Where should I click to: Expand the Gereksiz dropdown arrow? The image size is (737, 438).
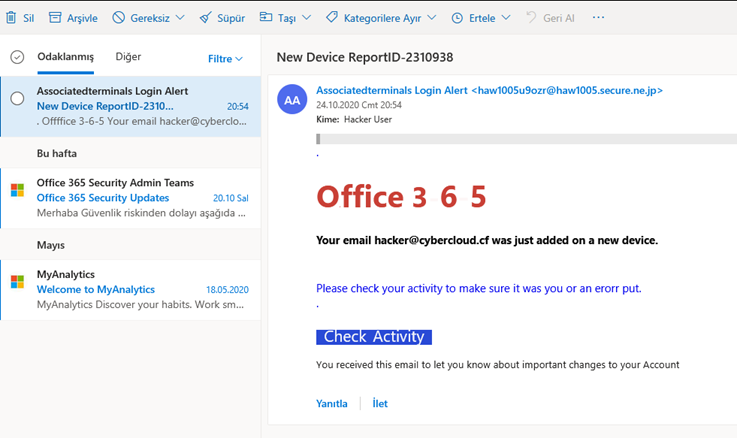coord(180,18)
